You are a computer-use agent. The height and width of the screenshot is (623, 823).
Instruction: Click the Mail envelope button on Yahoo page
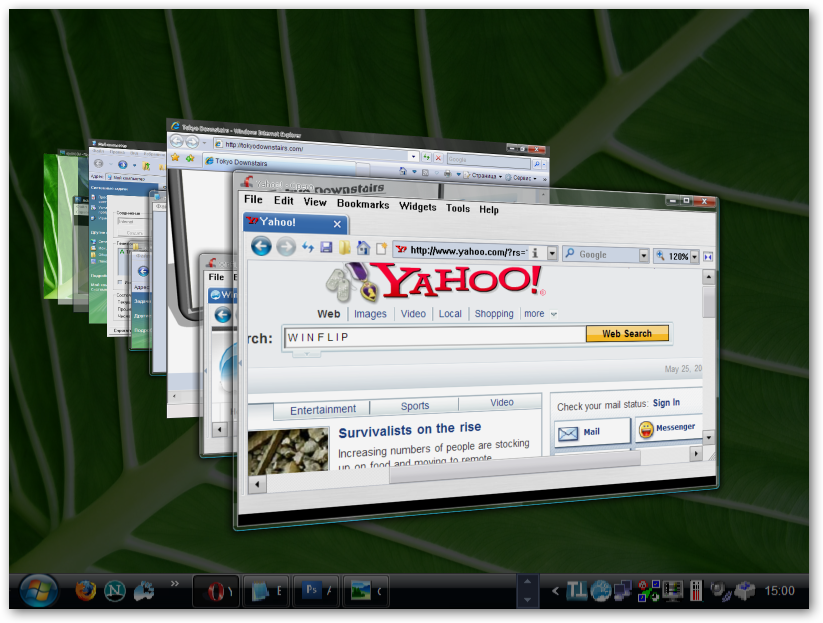(x=592, y=432)
